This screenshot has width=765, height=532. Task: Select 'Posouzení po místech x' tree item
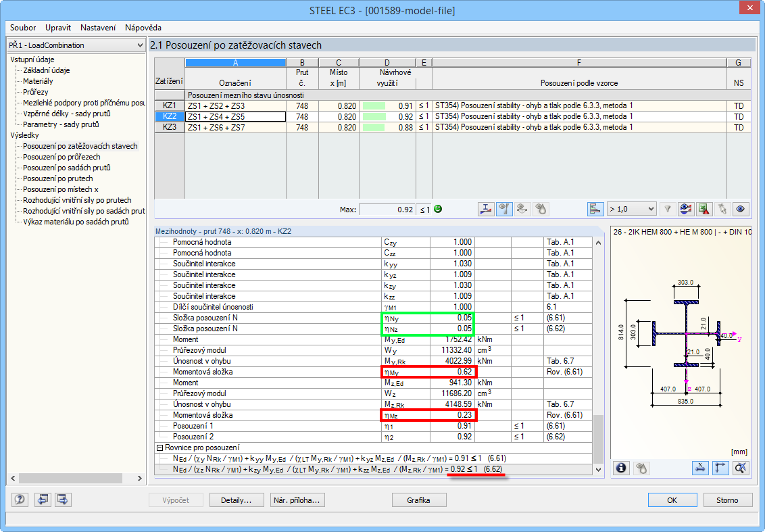[x=61, y=189]
